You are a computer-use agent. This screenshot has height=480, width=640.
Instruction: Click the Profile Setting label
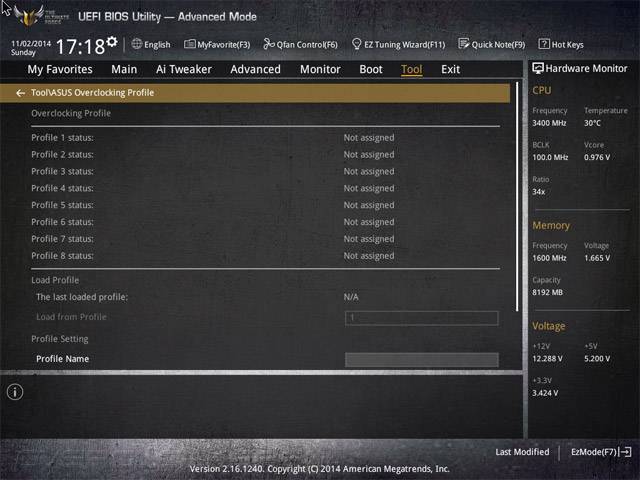tap(60, 339)
